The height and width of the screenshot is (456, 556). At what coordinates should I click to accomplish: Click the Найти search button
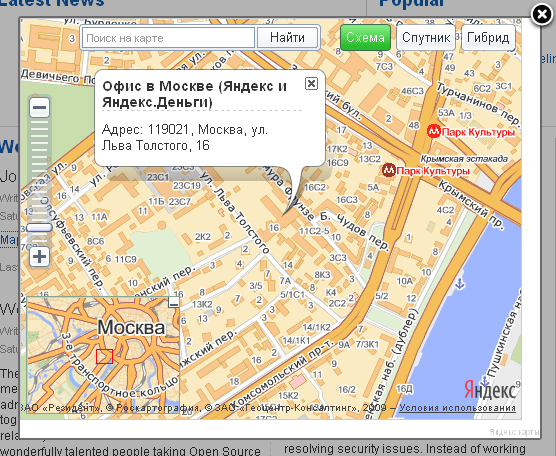coord(287,37)
